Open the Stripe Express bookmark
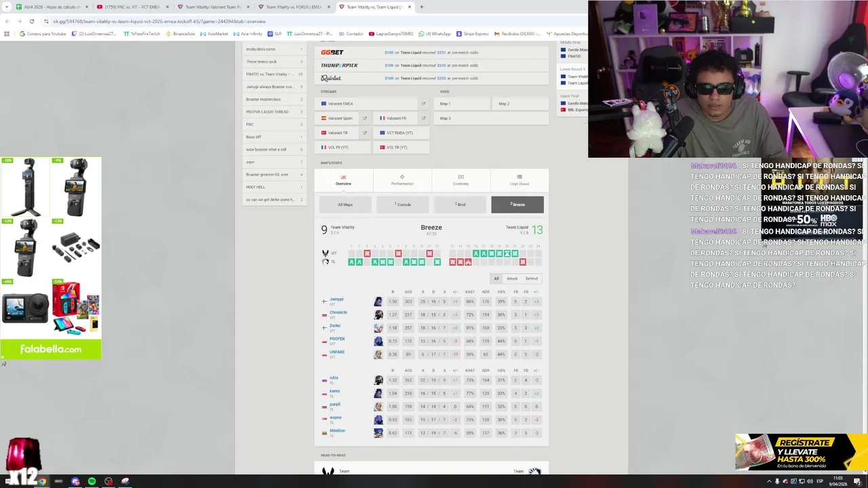Viewport: 868px width, 488px height. tap(472, 34)
